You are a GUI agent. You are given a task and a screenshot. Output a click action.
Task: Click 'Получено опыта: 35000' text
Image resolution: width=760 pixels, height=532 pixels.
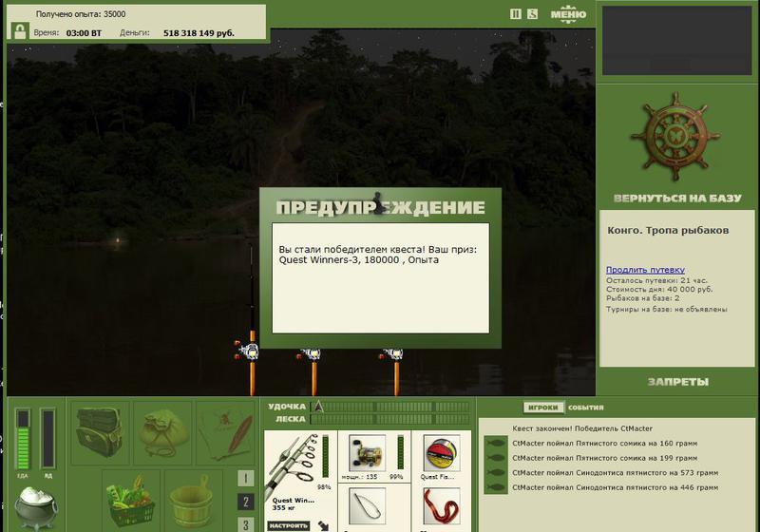click(x=81, y=14)
